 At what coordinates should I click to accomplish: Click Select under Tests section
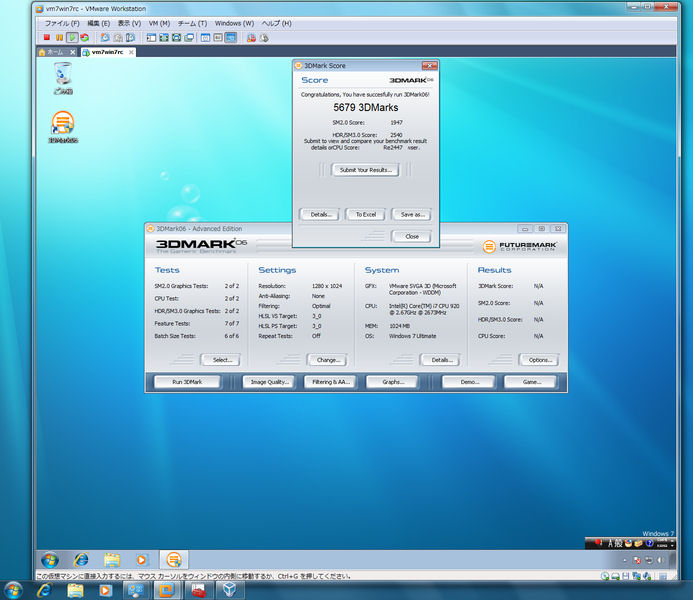(221, 360)
